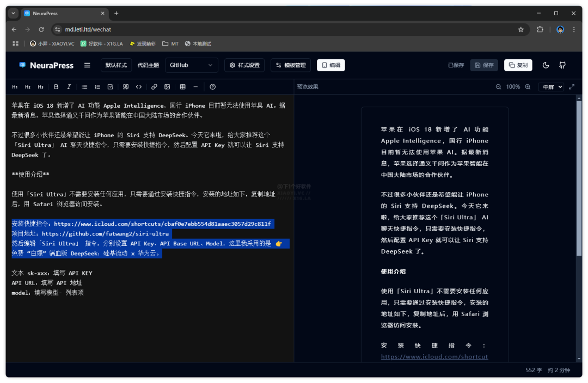Click the 项目地址 github line in editor

tap(90, 234)
